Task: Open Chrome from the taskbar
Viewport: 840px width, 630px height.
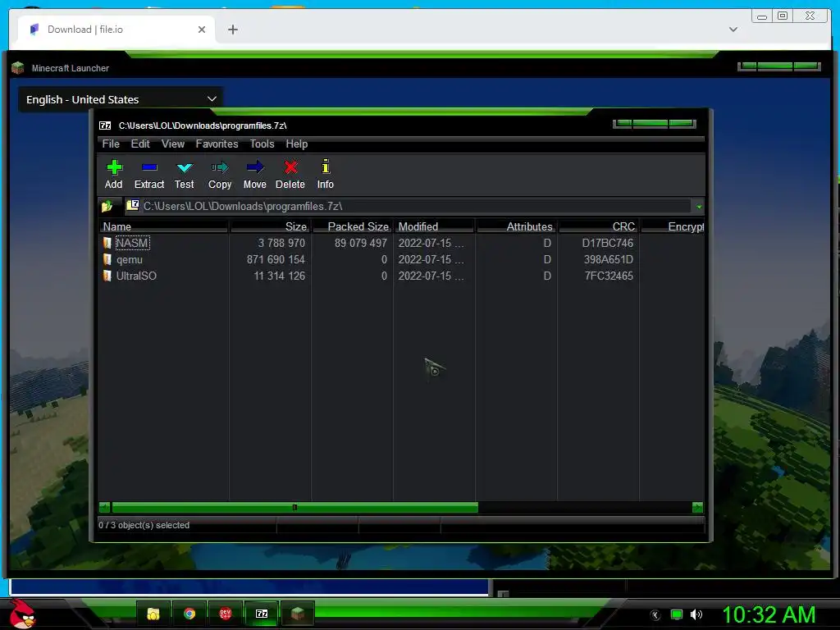Action: point(189,614)
